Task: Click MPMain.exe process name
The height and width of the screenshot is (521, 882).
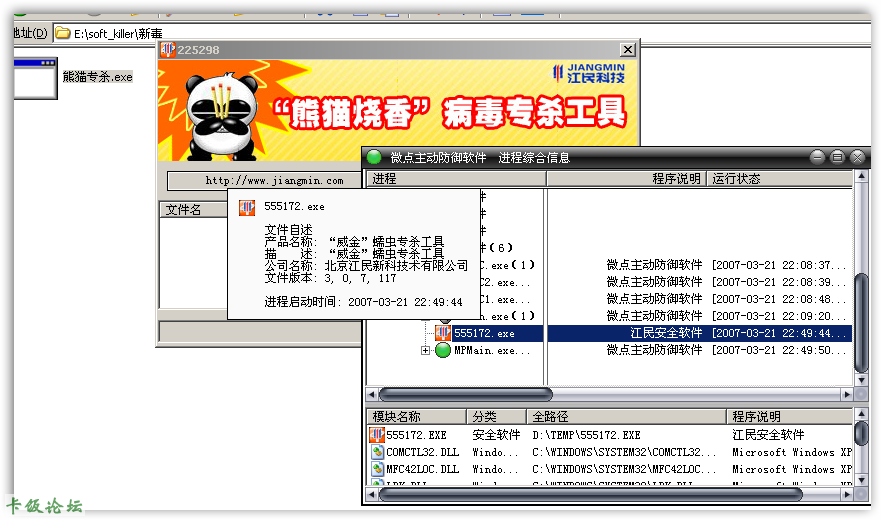Action: [x=492, y=351]
